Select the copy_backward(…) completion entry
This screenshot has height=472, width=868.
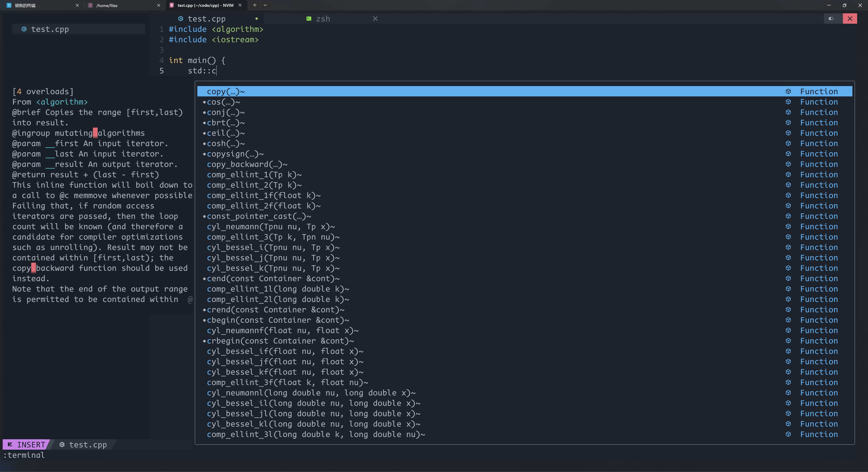coord(247,164)
